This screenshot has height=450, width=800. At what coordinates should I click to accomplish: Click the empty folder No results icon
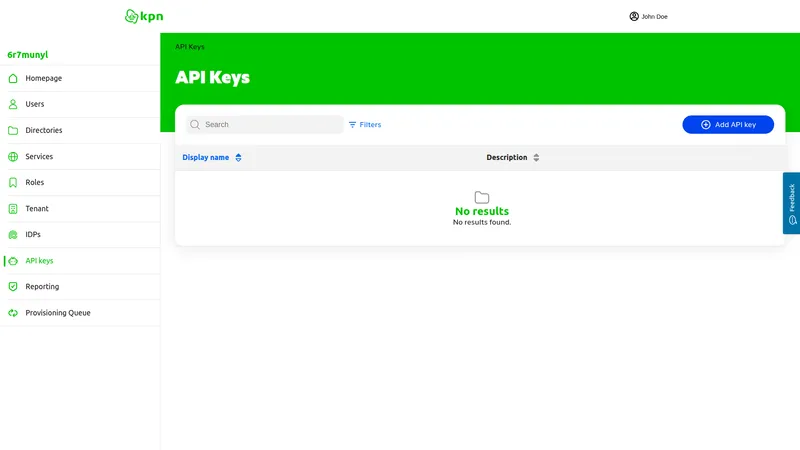(x=482, y=197)
